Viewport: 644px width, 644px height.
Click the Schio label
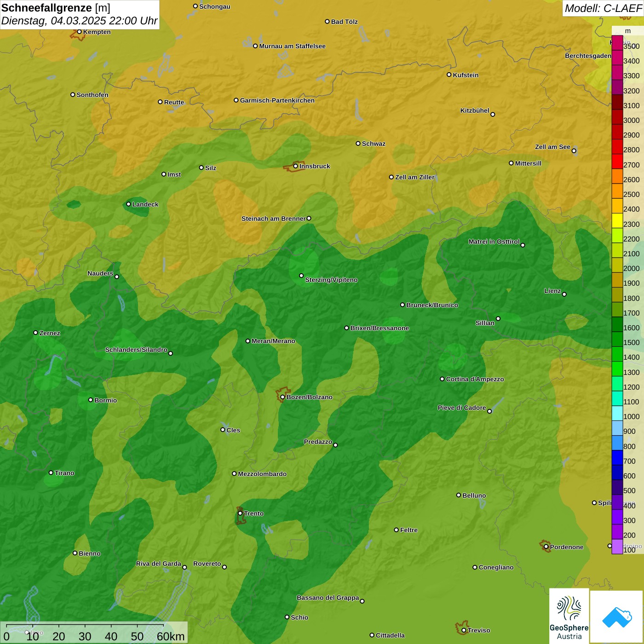click(299, 617)
